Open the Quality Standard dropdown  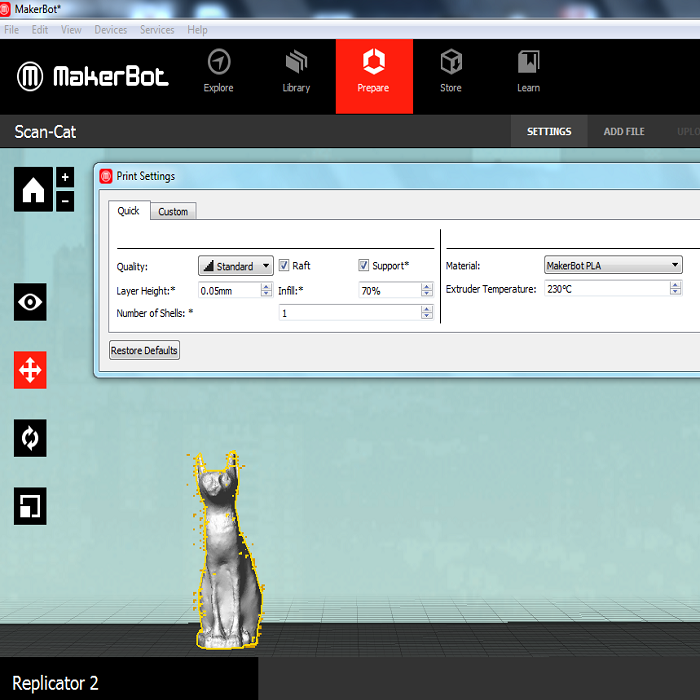click(236, 266)
